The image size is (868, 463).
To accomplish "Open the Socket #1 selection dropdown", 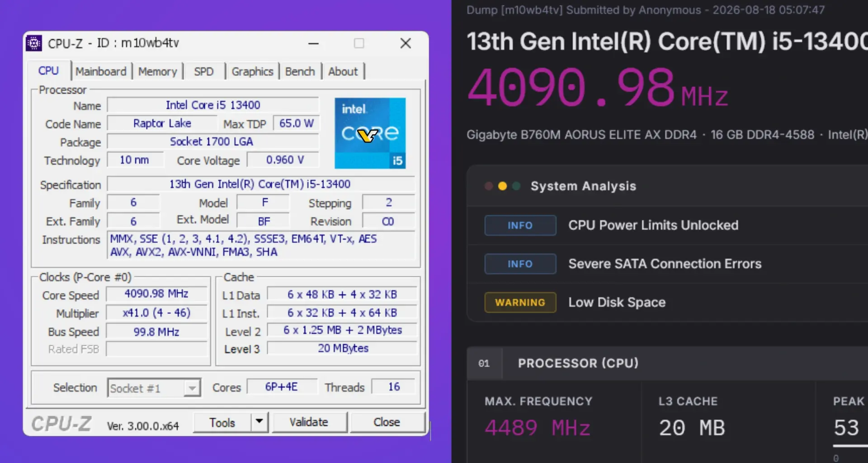I will tap(154, 388).
